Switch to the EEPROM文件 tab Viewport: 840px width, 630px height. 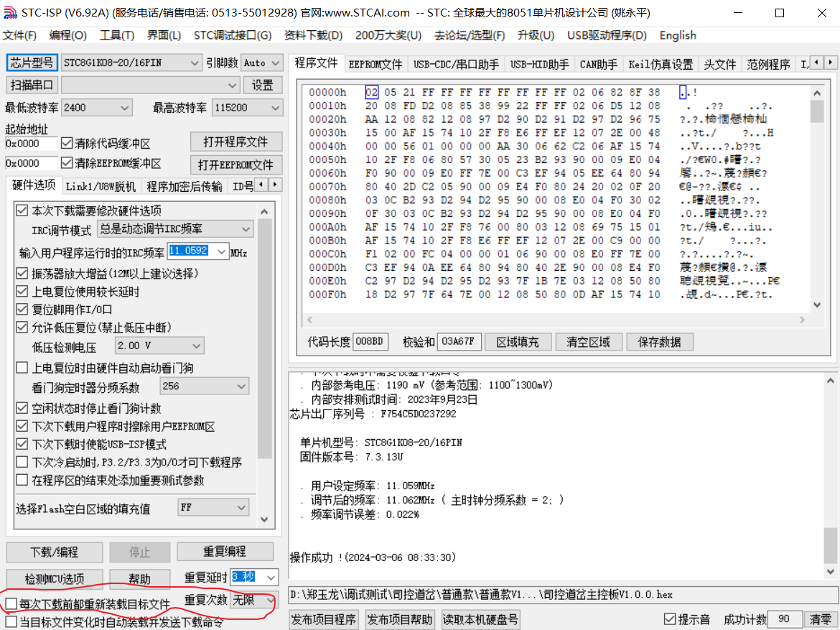tap(375, 65)
